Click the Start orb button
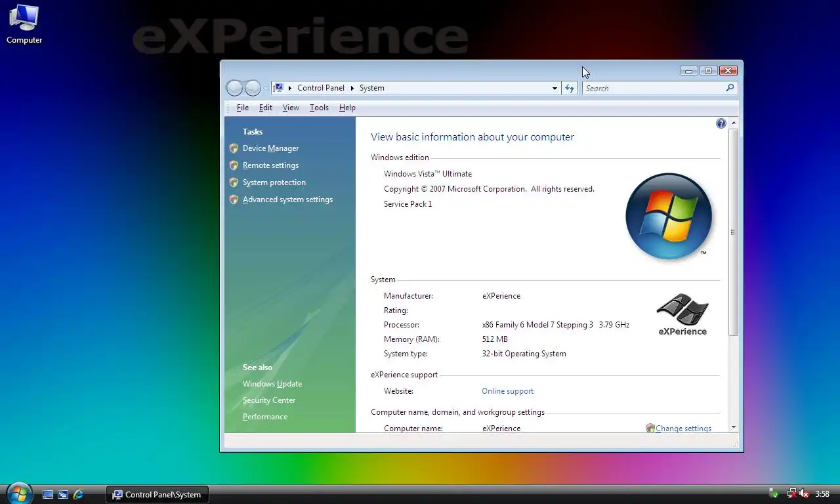840x504 pixels. 19,493
